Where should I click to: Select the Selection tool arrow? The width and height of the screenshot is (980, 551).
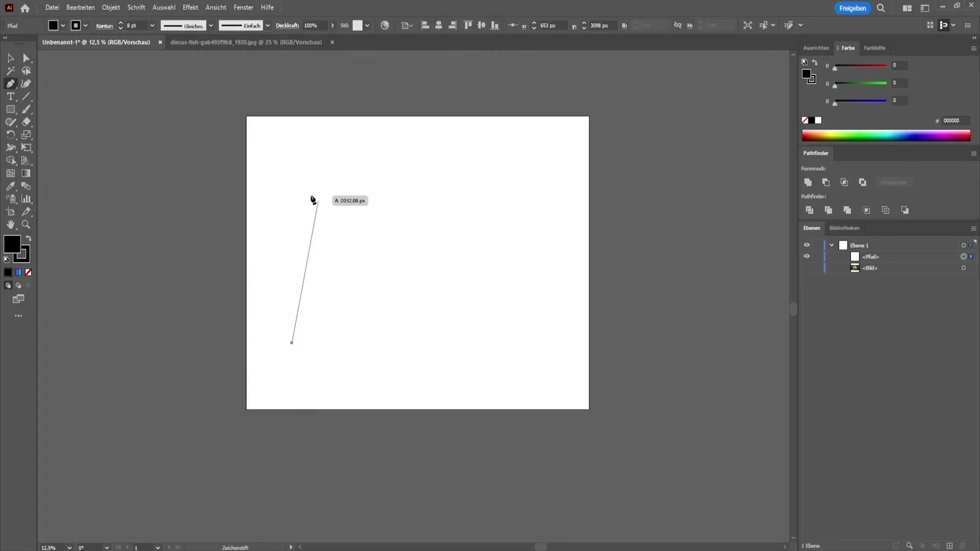coord(10,58)
